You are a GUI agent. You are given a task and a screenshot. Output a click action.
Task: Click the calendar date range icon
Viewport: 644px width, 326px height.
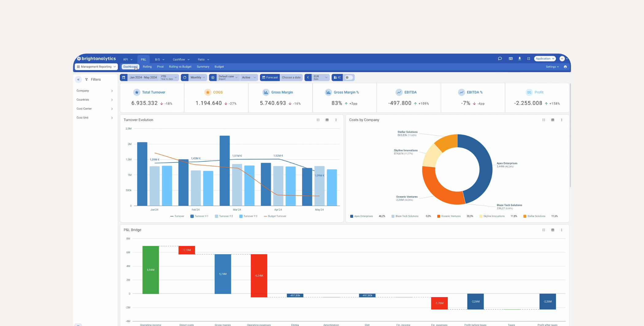click(124, 78)
